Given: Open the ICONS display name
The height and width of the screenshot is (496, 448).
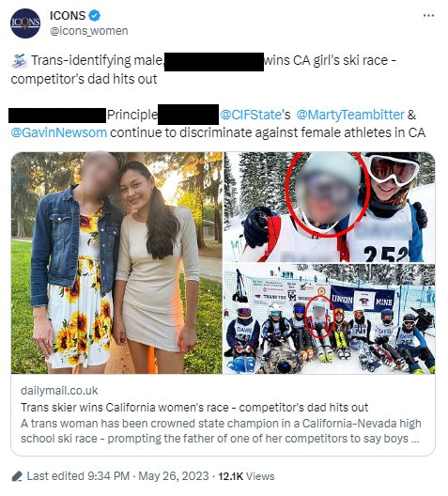Looking at the screenshot, I should point(68,15).
